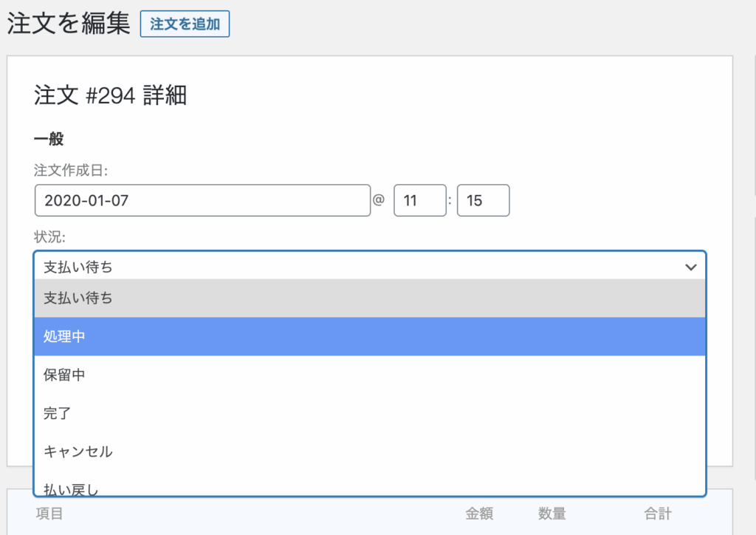Pick キャンセル from the status options
Viewport: 756px width, 535px height.
click(369, 451)
